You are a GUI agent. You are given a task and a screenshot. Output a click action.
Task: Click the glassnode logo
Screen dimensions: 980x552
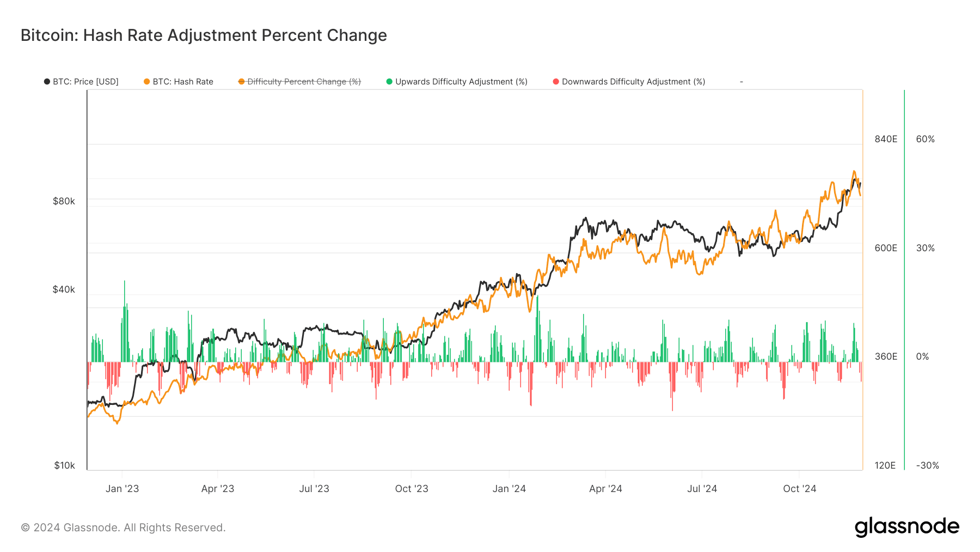(906, 527)
